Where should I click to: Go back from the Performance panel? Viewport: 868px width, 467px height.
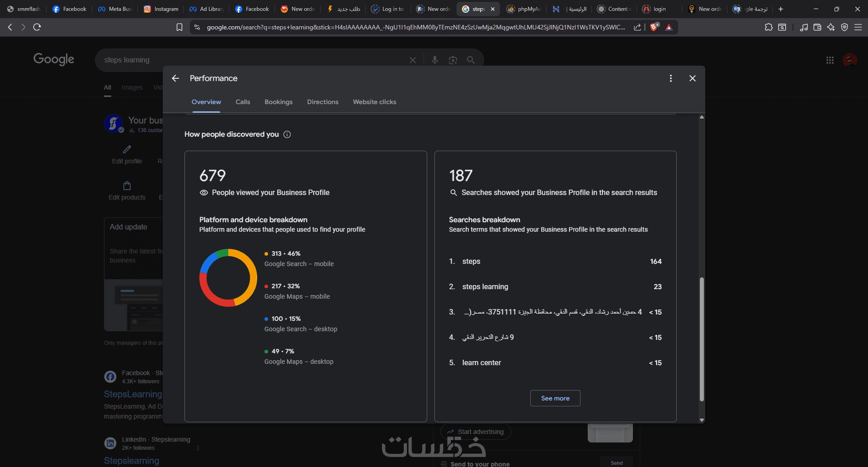pos(175,78)
